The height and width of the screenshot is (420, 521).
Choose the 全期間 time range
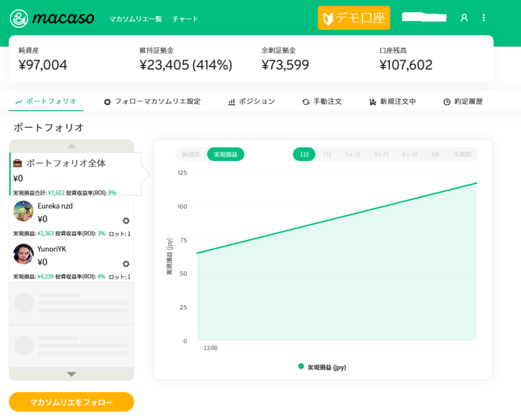(462, 155)
